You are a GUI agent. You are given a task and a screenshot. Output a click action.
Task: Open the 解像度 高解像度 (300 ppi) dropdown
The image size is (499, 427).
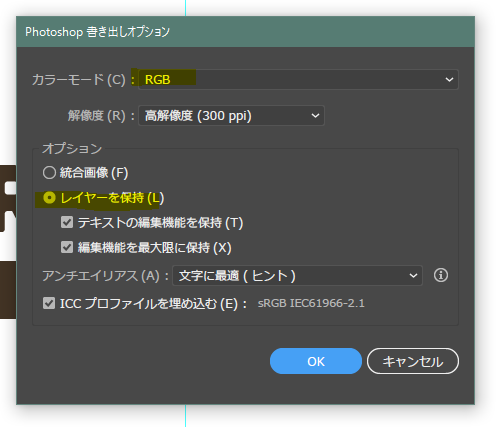[x=231, y=116]
